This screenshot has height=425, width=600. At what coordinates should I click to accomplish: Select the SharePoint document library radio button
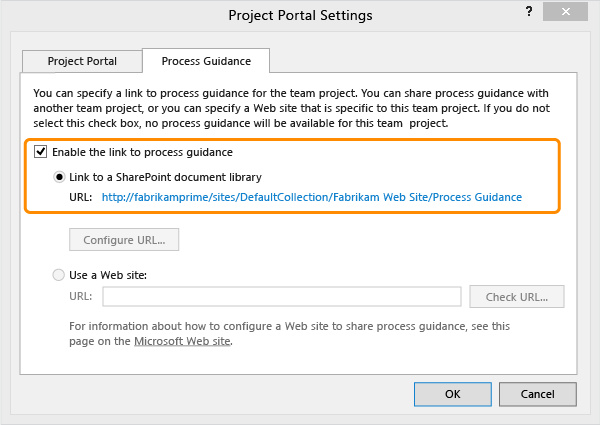click(61, 176)
